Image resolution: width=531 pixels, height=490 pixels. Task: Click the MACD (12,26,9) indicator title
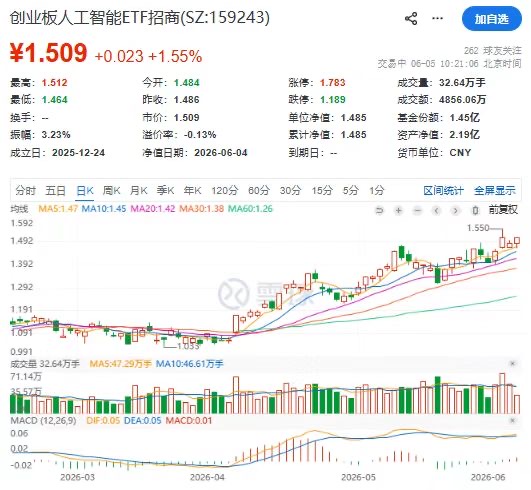coord(43,421)
